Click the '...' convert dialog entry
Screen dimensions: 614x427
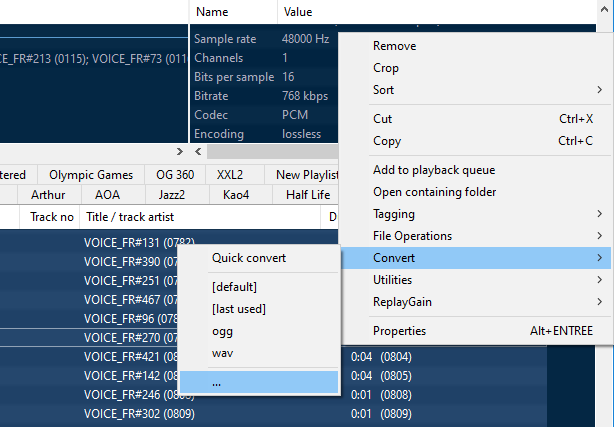259,382
